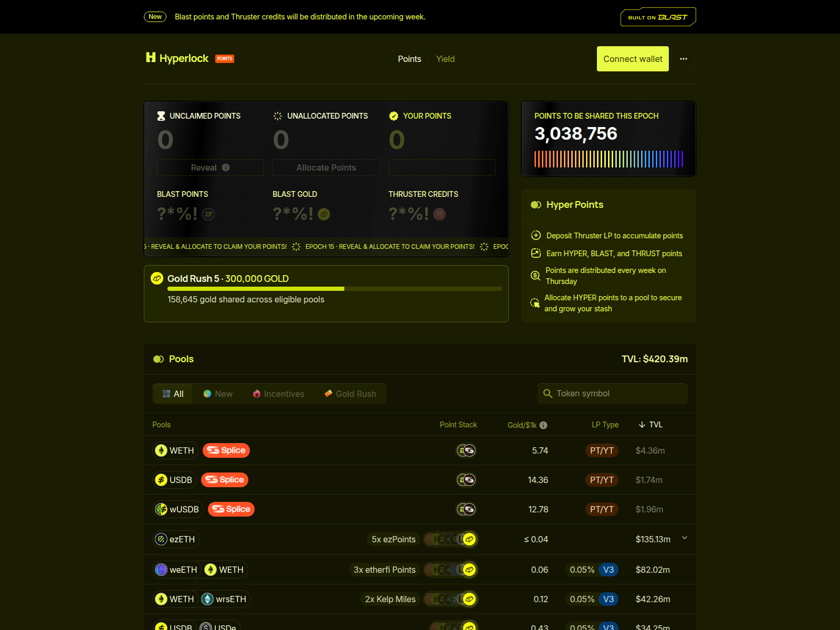Viewport: 840px width, 630px height.
Task: Click the gold coin icon beside Gold Rush 5
Action: click(x=157, y=278)
